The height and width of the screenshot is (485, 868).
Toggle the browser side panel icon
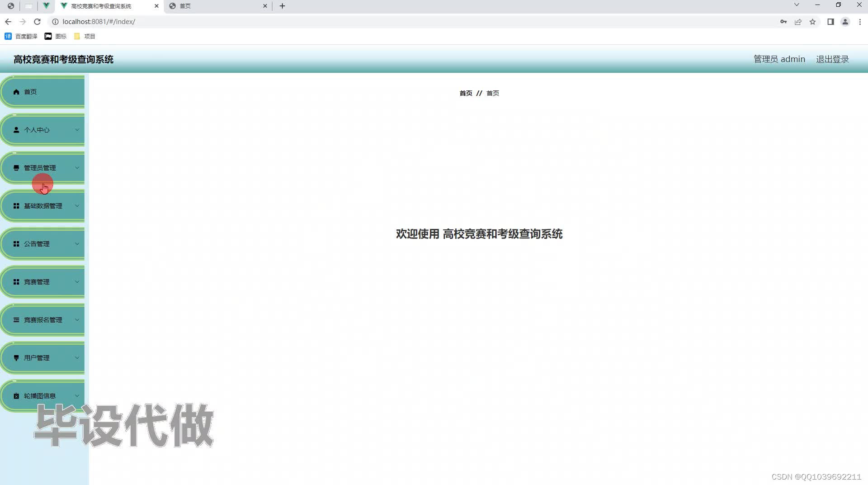(x=830, y=22)
